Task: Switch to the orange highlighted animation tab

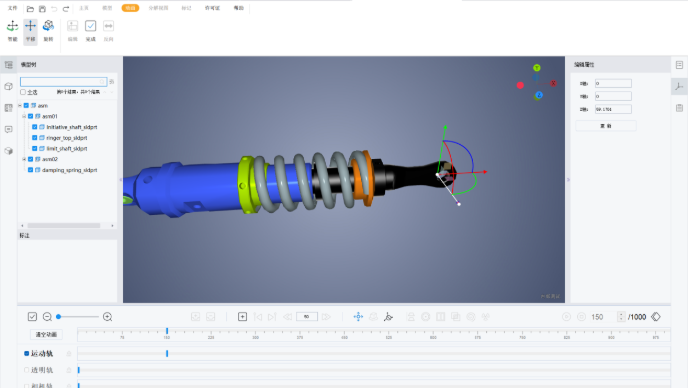Action: pyautogui.click(x=130, y=8)
